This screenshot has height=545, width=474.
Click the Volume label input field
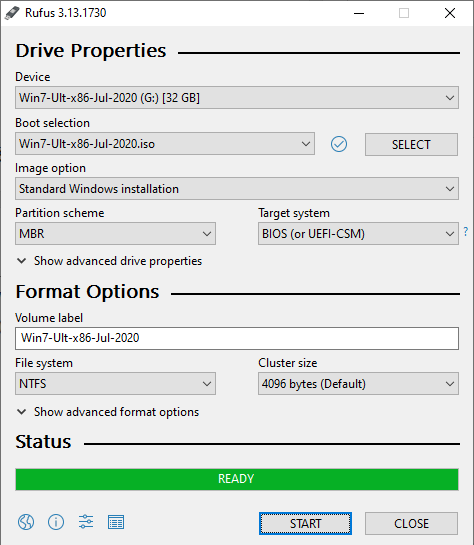pyautogui.click(x=237, y=338)
